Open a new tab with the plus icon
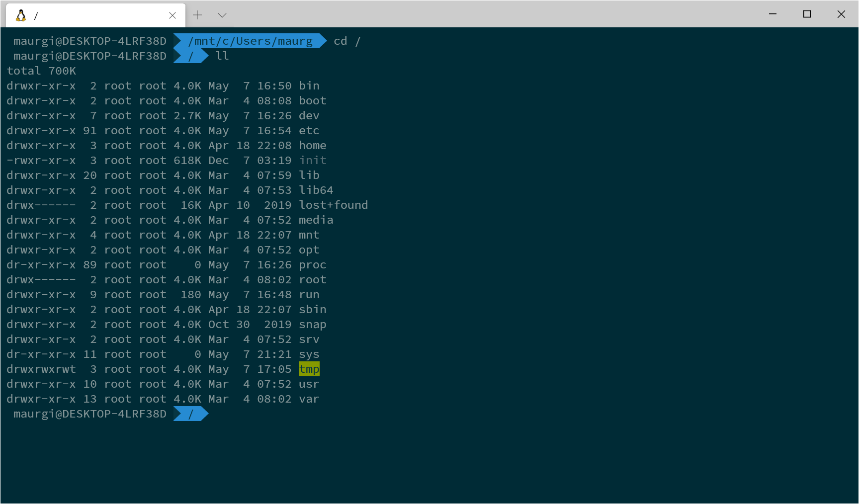Screen dimensions: 859x504 coord(197,15)
